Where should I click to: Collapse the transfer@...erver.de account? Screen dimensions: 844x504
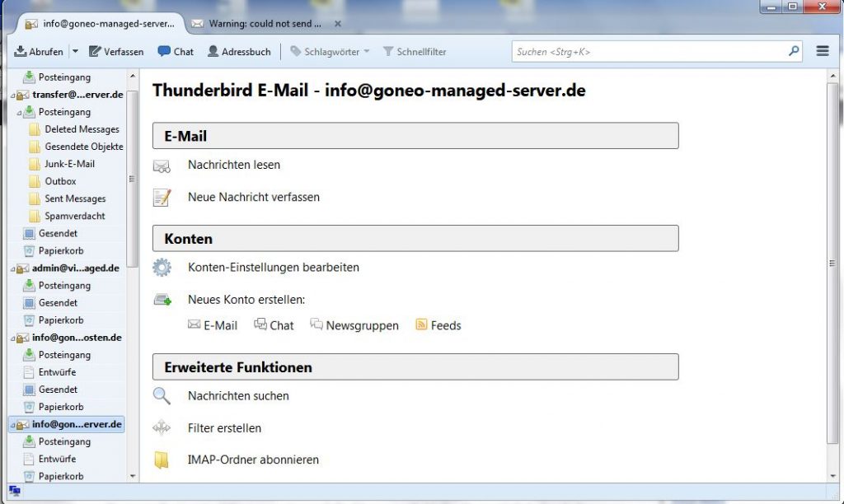[x=13, y=96]
